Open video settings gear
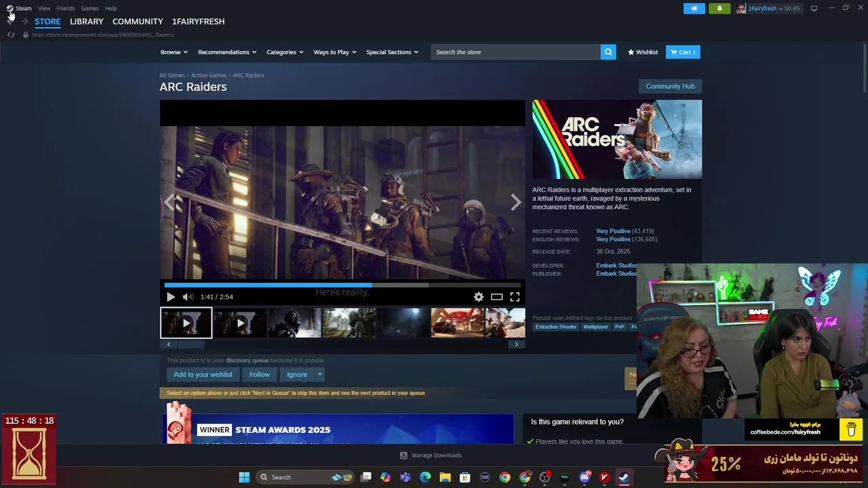 (x=479, y=297)
